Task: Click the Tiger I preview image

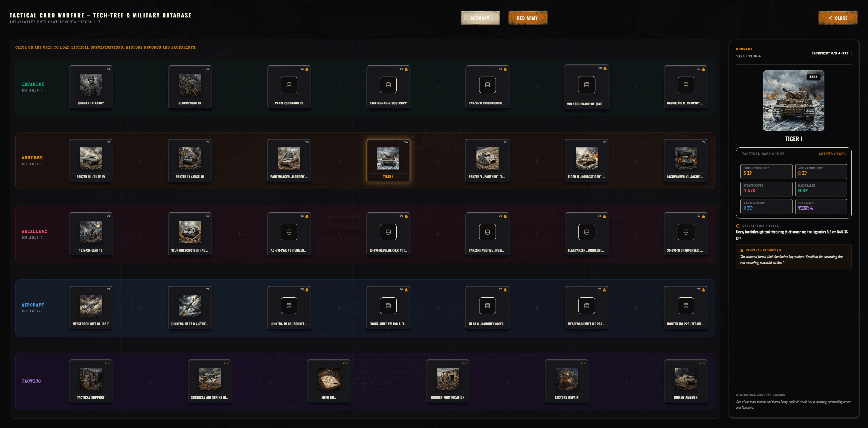Action: point(793,100)
